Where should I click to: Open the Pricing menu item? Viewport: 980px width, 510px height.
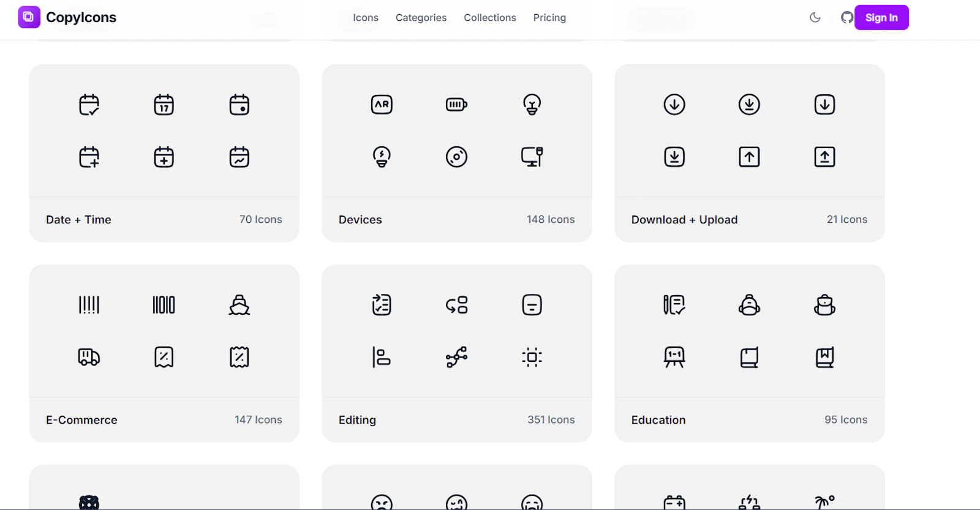[x=549, y=18]
